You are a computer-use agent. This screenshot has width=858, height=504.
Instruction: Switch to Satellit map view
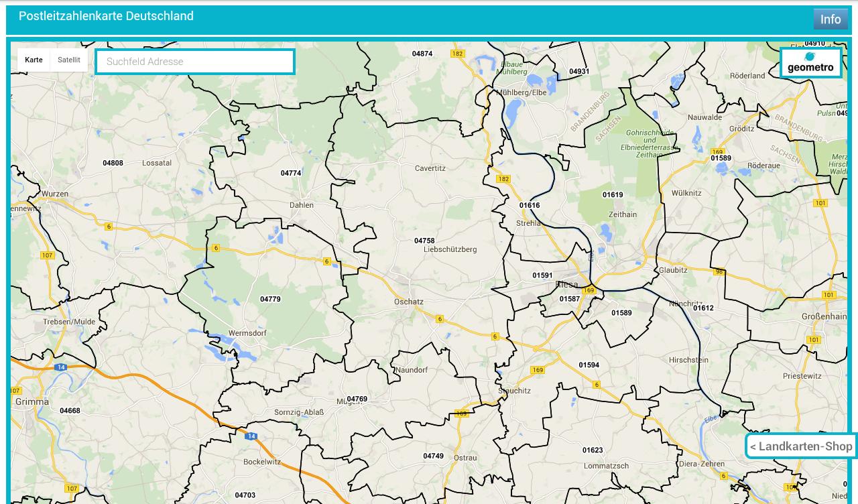[x=69, y=60]
